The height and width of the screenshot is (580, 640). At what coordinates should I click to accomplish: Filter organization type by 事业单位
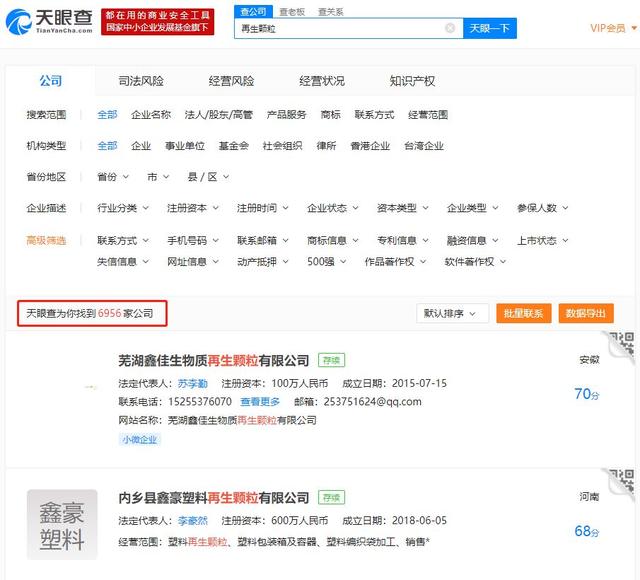[185, 146]
